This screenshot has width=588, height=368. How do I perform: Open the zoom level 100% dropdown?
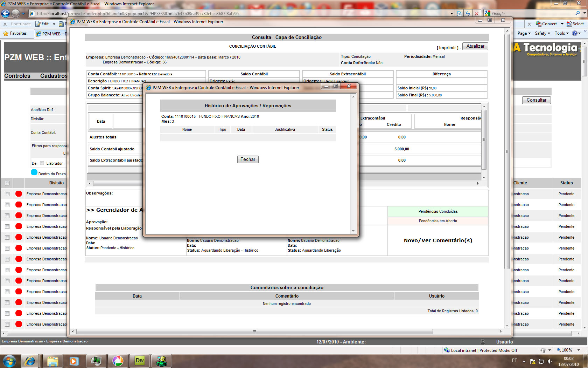(579, 350)
